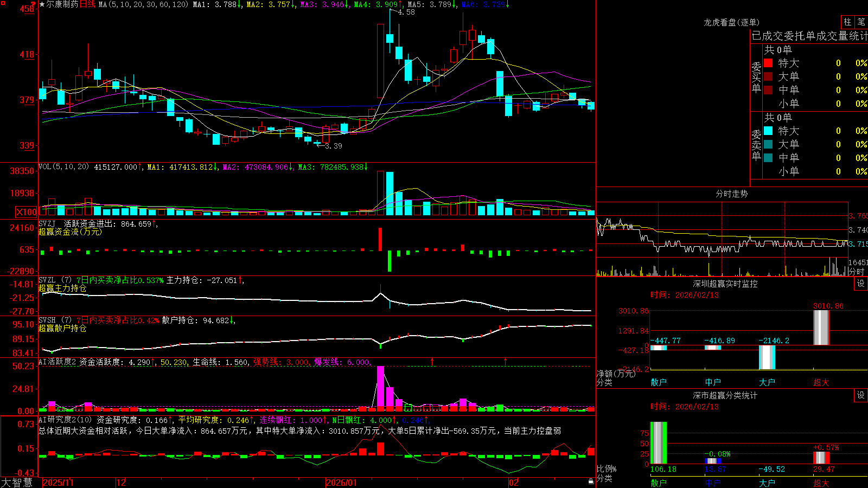Click the 3.39 low price label
The image size is (868, 488).
[x=334, y=146]
